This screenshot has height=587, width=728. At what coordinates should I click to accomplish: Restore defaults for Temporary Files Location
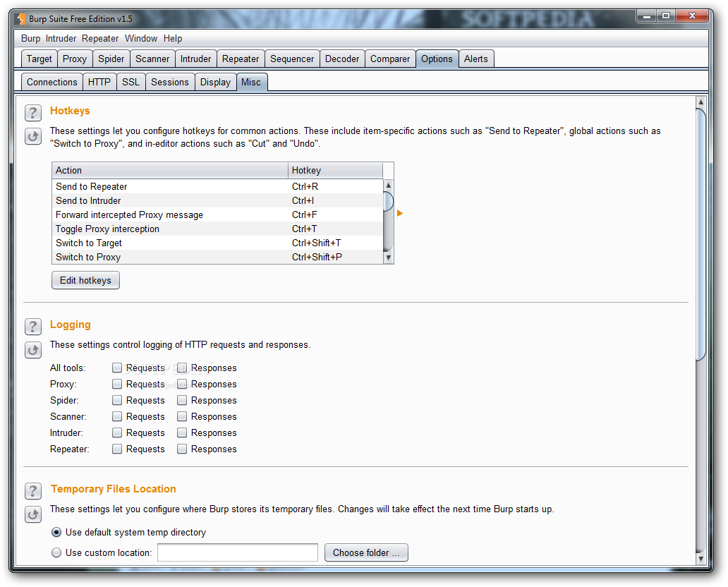click(33, 514)
